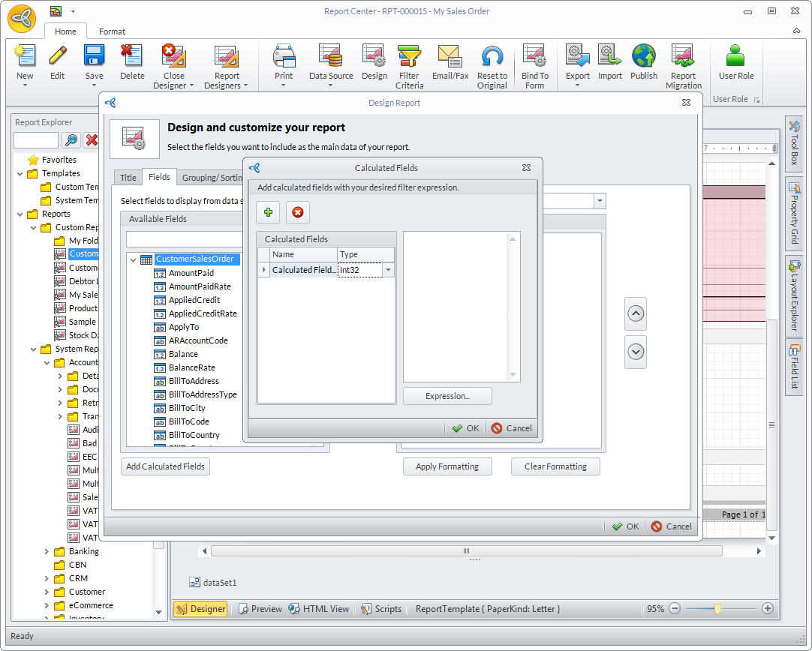Image resolution: width=812 pixels, height=651 pixels.
Task: Click the Bind To Form icon
Action: tap(534, 57)
